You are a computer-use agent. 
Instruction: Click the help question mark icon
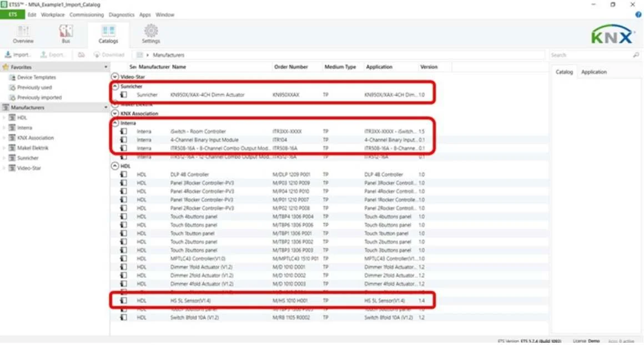(x=638, y=14)
